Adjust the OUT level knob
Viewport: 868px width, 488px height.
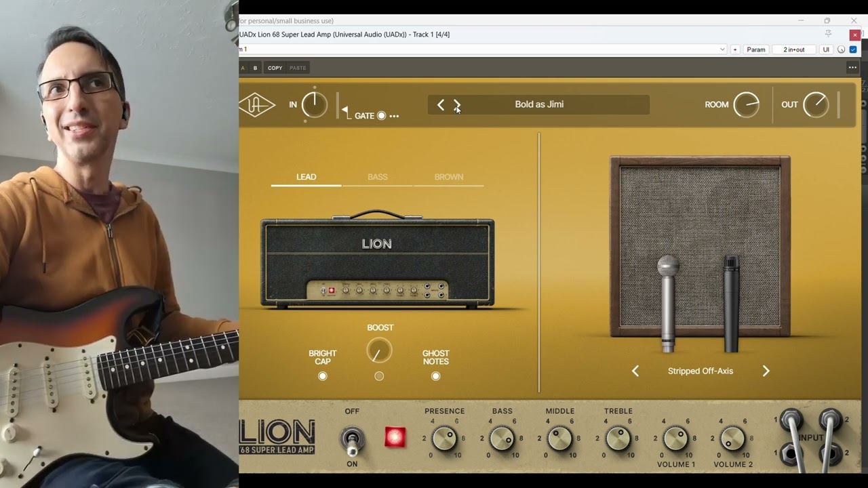point(816,104)
